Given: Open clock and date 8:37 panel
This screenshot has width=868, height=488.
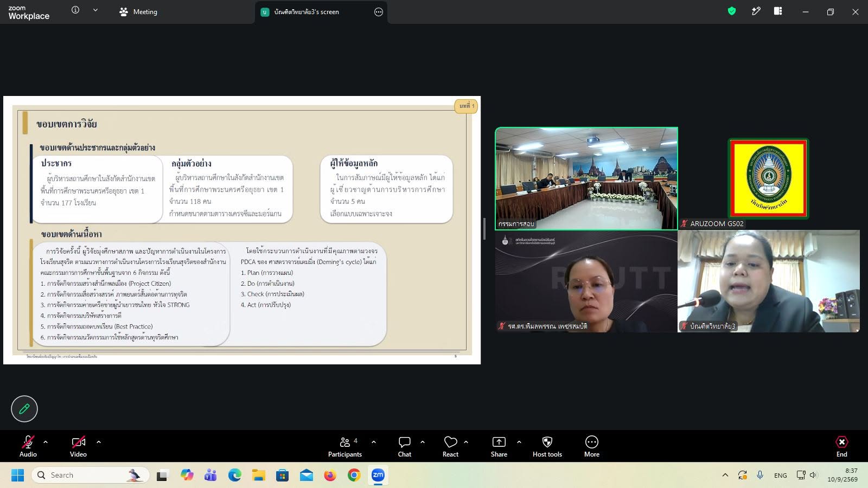Looking at the screenshot, I should [x=843, y=476].
